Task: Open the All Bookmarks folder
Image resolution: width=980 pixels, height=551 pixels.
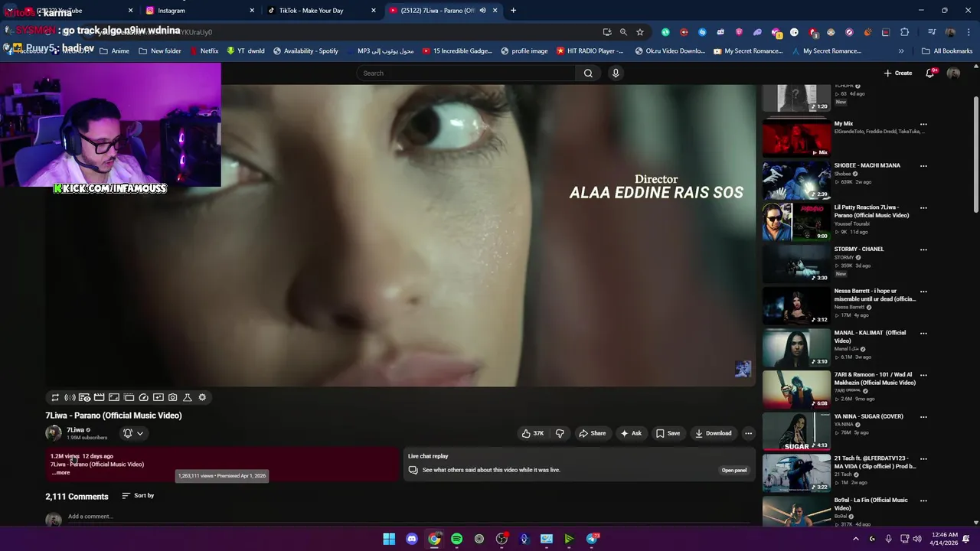Action: 947,51
